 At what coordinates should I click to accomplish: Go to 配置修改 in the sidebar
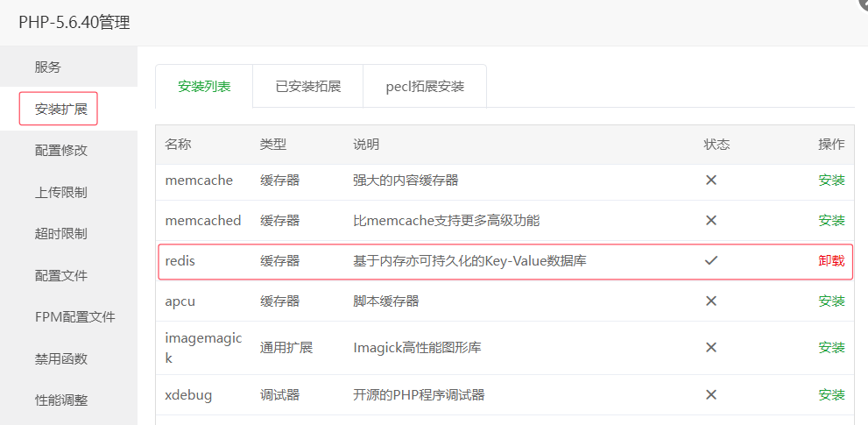click(61, 150)
